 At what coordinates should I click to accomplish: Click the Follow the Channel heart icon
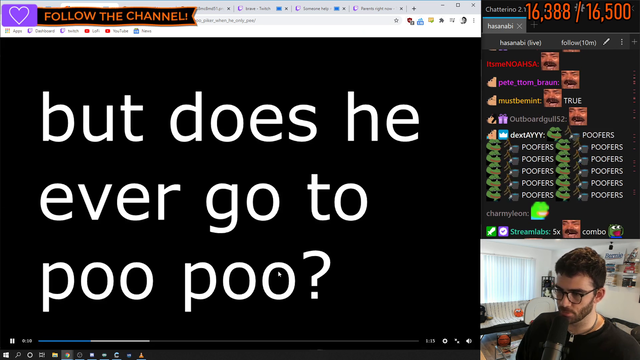(19, 15)
